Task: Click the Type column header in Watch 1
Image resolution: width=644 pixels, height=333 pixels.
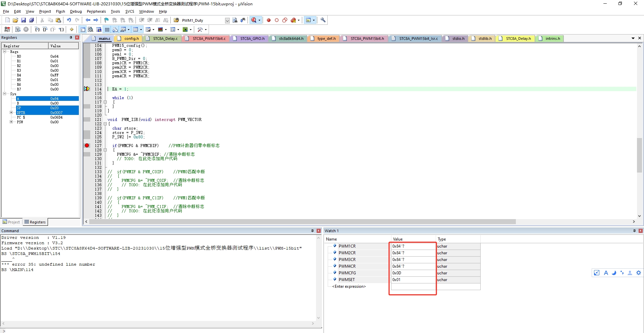Action: coord(458,239)
